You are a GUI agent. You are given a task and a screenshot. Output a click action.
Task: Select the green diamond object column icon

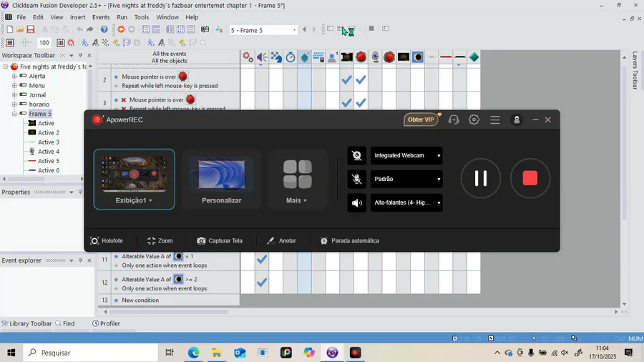coord(474,57)
